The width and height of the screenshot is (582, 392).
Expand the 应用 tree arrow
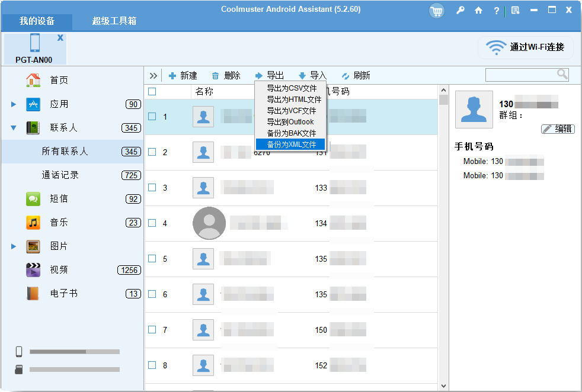click(x=14, y=104)
